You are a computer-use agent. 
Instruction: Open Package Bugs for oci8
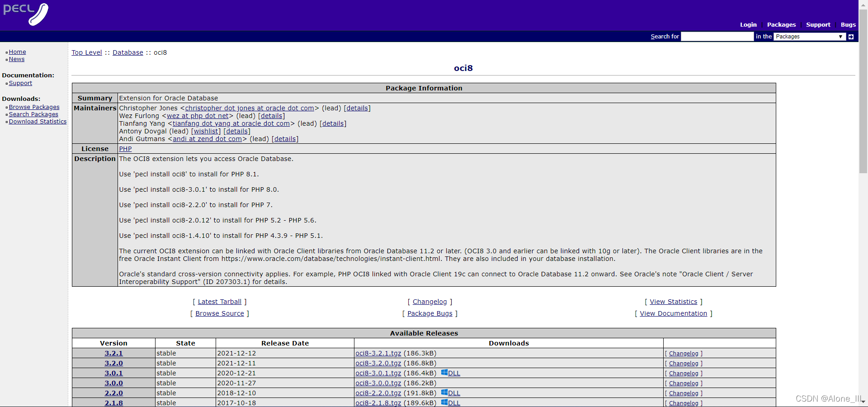(429, 313)
